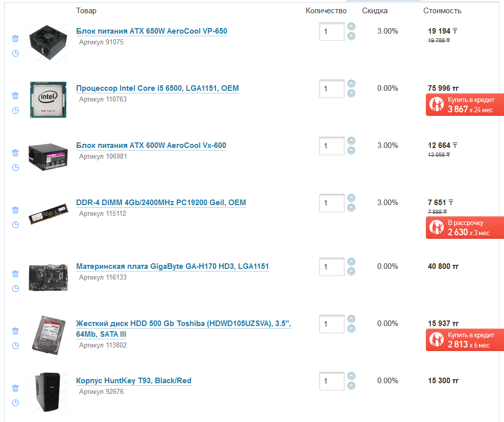This screenshot has width=504, height=422.
Task: Click the clock icon for Toshiba HDD 500 Gb
Action: coord(15,345)
